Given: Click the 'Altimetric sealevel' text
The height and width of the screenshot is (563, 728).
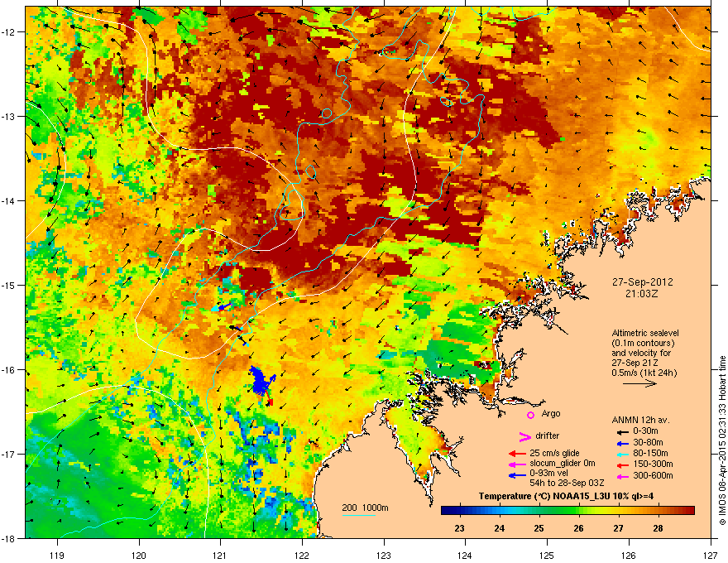Looking at the screenshot, I should point(645,333).
